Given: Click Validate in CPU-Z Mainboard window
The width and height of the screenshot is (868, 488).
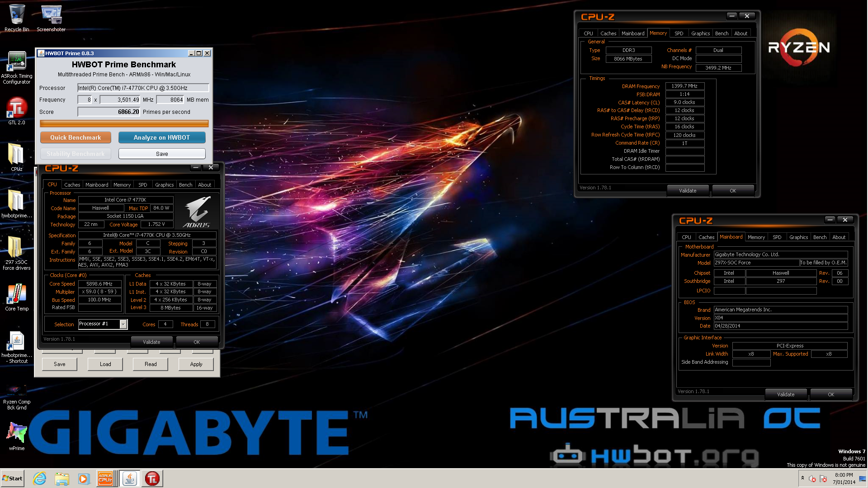Looking at the screenshot, I should [786, 394].
